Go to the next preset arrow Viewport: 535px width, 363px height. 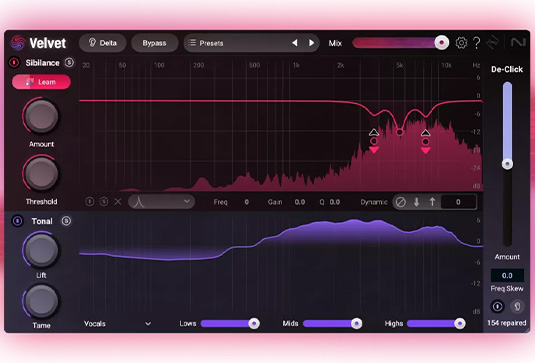tap(311, 43)
